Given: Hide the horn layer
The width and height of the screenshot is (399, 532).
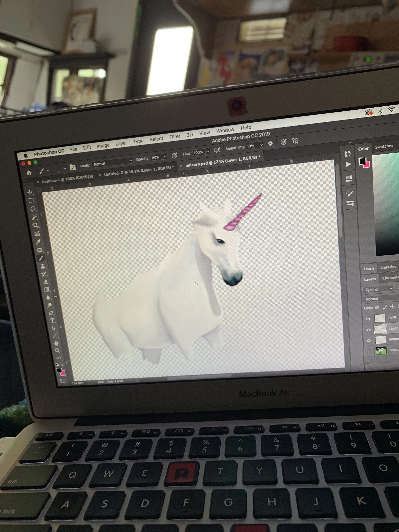Looking at the screenshot, I should tap(368, 319).
